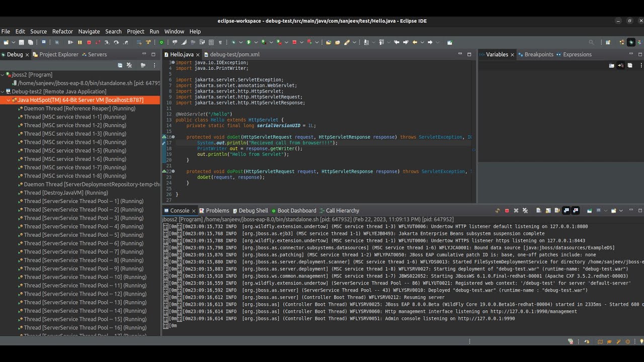Click the Forward navigation arrow in toolbar
Image resolution: width=644 pixels, height=362 pixels.
(x=430, y=42)
